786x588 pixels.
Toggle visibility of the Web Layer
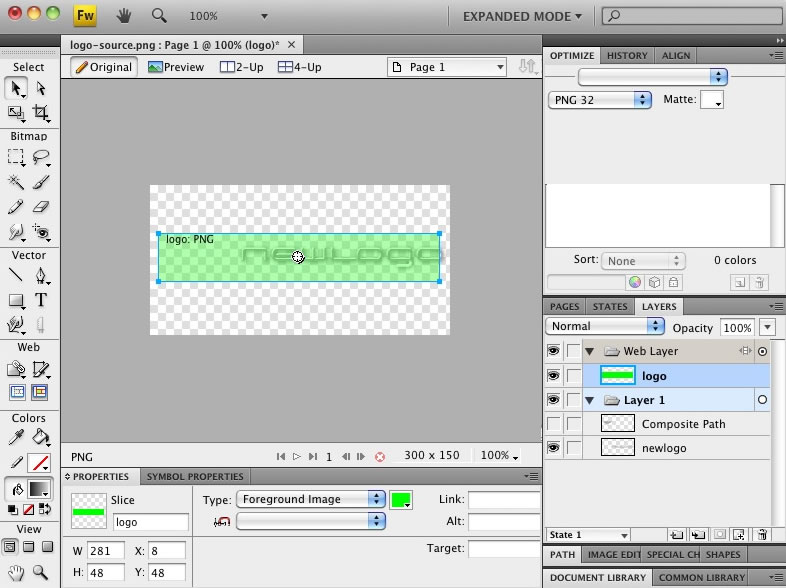(553, 351)
